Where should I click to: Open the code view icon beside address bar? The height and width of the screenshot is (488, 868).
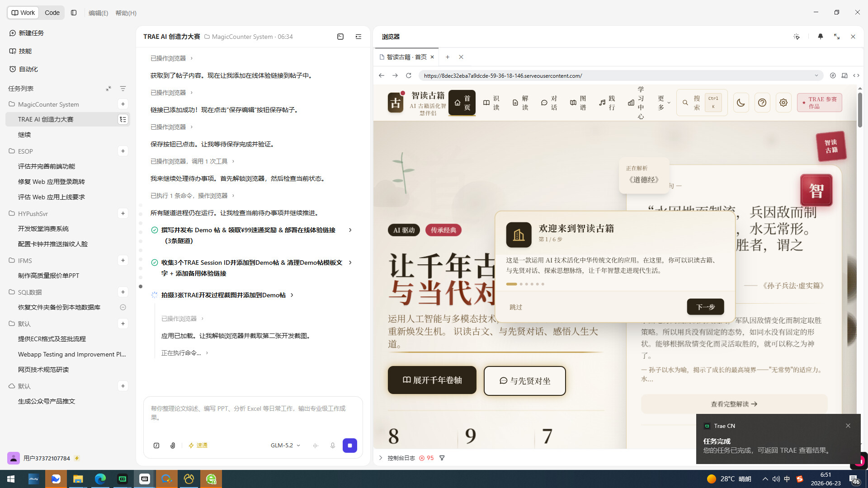856,75
